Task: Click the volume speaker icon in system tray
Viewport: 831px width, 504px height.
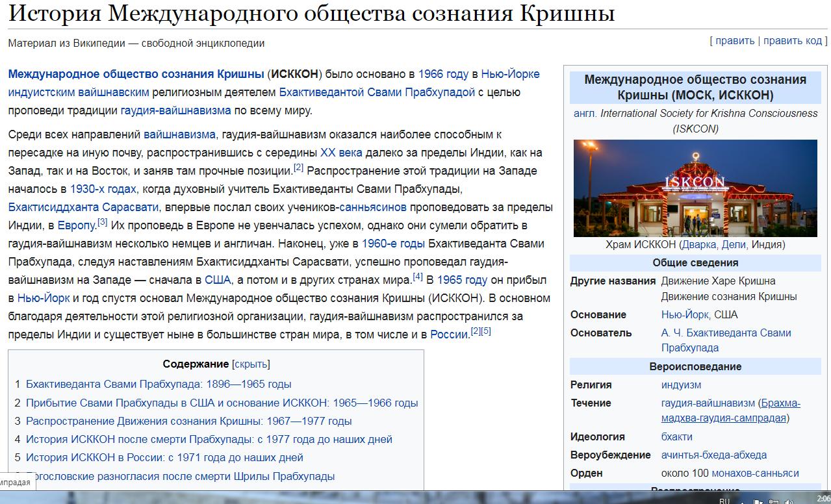Action: tap(789, 501)
